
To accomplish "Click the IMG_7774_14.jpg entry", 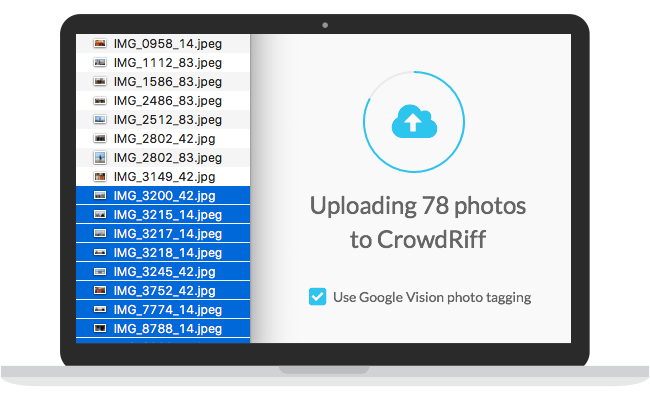I will (164, 310).
